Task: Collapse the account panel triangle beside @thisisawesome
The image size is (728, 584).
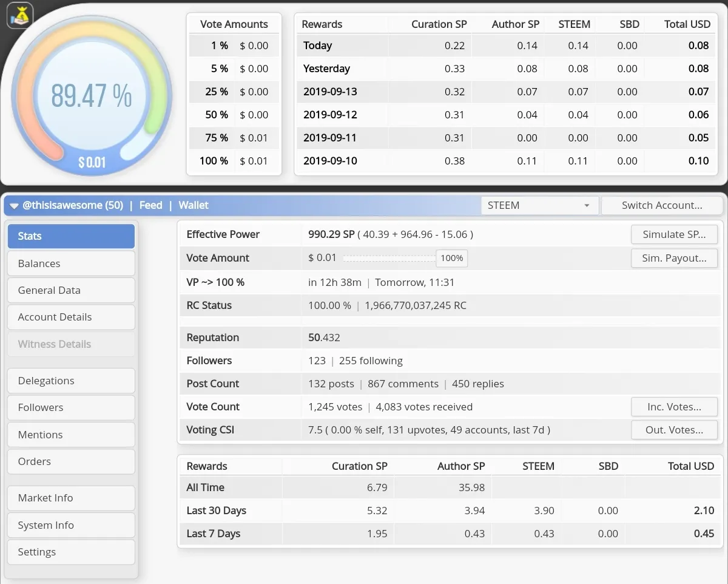Action: pos(14,206)
